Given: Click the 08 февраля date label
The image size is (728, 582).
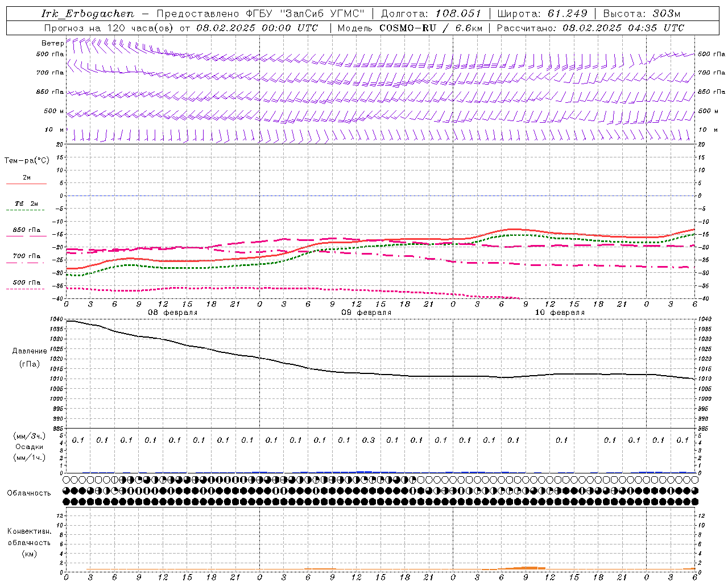Looking at the screenshot, I should [173, 313].
